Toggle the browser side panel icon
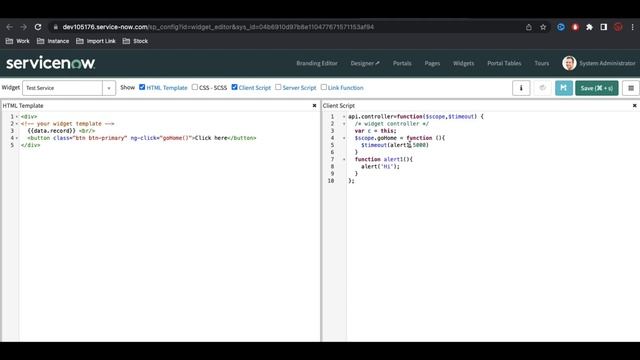This screenshot has width=640, height=360. [604, 27]
